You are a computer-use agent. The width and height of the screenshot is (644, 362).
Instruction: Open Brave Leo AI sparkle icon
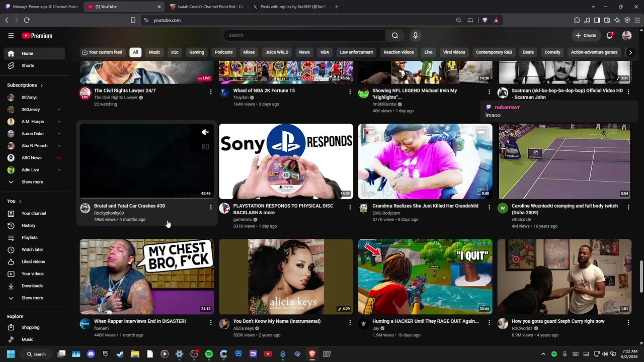coord(617,20)
